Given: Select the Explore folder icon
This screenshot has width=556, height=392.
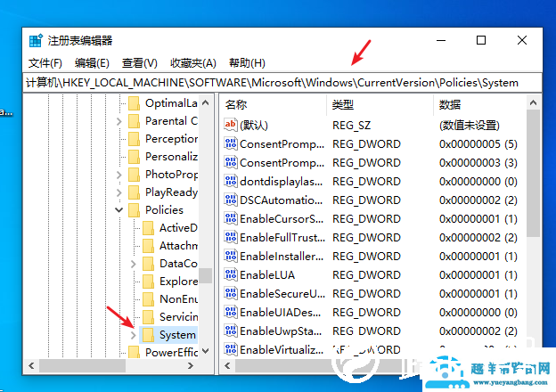Looking at the screenshot, I should click(x=148, y=282).
